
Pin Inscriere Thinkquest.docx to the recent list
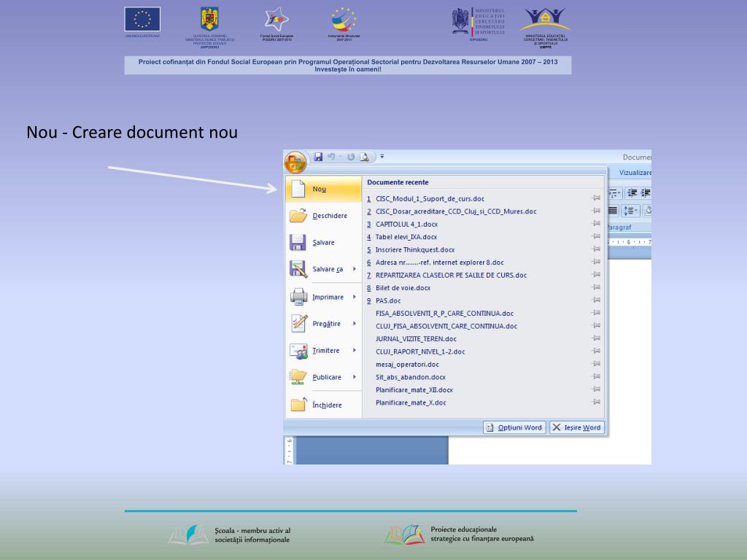click(596, 249)
